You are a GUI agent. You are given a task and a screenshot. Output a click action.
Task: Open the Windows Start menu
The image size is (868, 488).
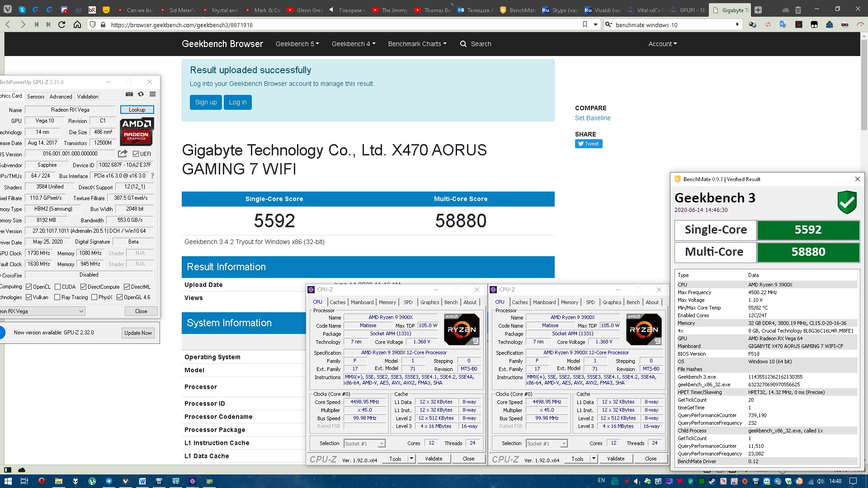[x=8, y=481]
